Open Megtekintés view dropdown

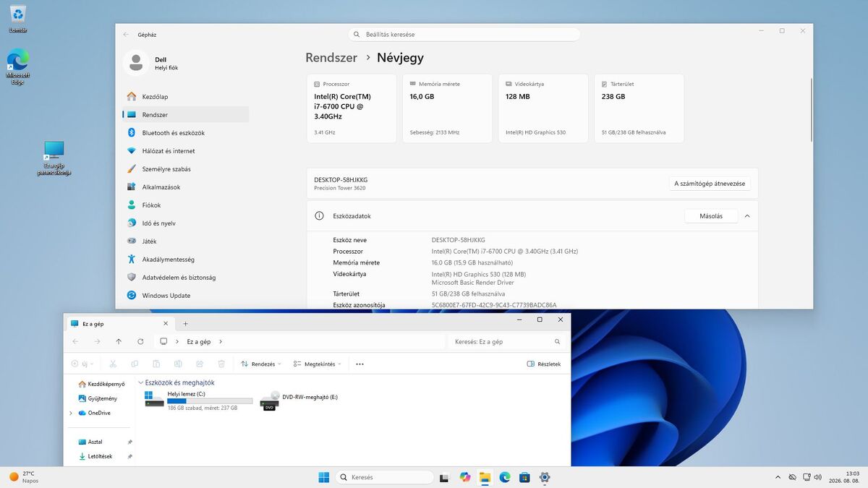[x=317, y=364]
